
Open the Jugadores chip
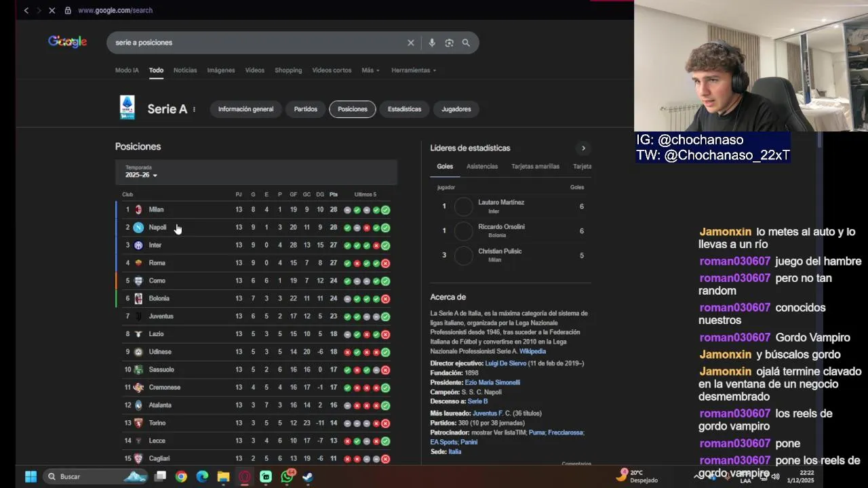point(456,109)
